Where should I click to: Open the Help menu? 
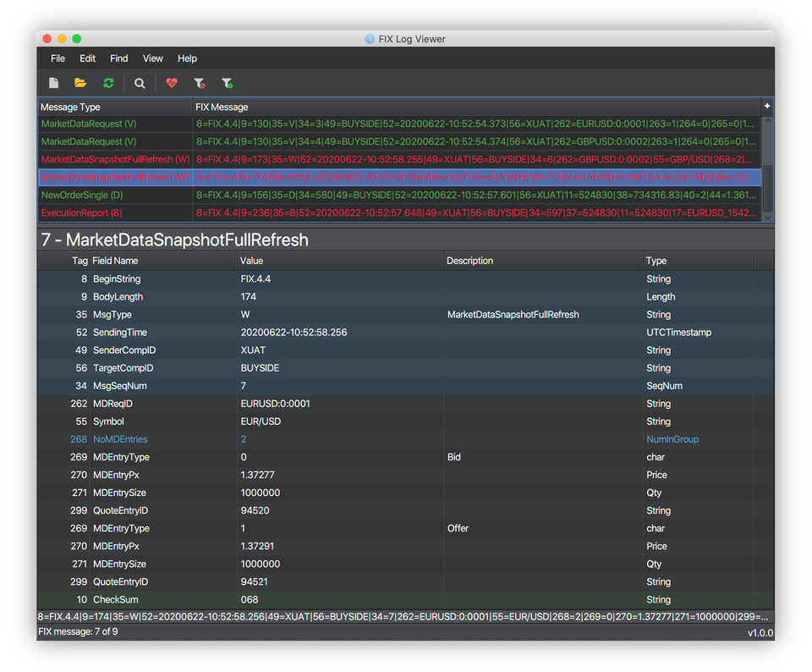click(x=187, y=58)
